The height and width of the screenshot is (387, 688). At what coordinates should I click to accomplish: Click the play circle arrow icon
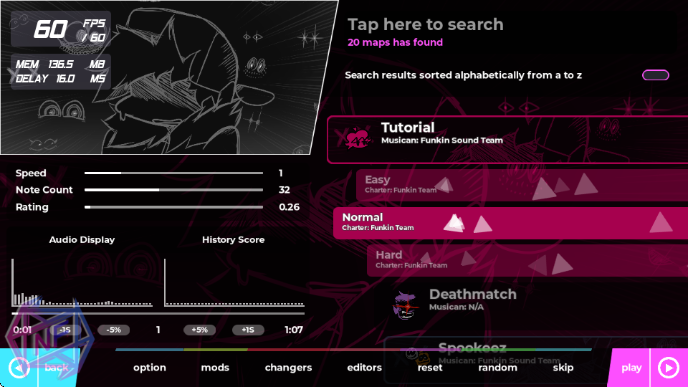tap(668, 368)
